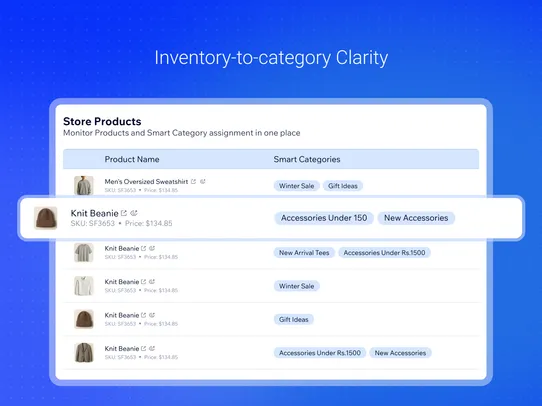Viewport: 542px width, 406px height.
Task: Click Knit Beanie name beside white shirt
Action: click(122, 282)
